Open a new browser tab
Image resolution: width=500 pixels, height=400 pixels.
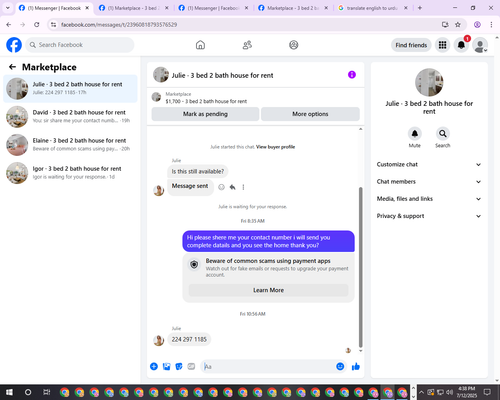coord(420,8)
